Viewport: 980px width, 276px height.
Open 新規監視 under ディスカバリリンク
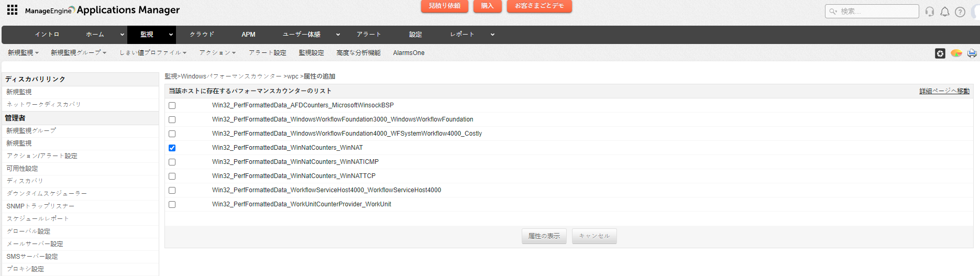[19, 92]
